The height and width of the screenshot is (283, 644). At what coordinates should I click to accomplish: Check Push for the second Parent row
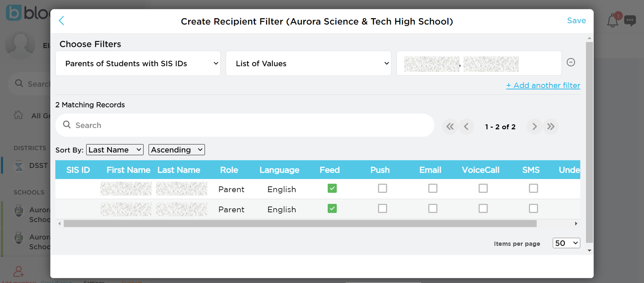tap(382, 208)
